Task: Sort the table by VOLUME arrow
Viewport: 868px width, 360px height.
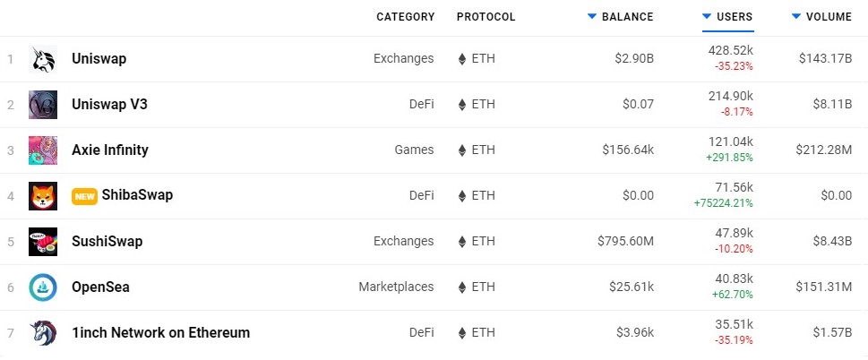Action: coord(796,17)
